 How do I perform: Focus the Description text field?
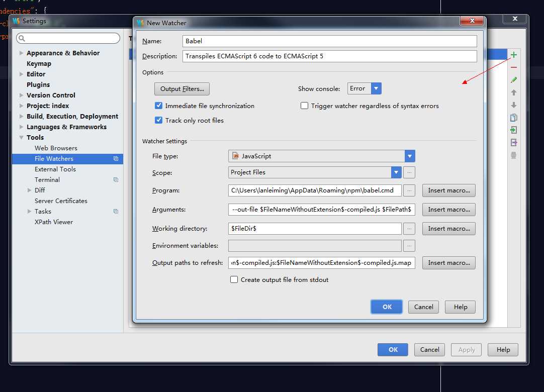(x=330, y=56)
